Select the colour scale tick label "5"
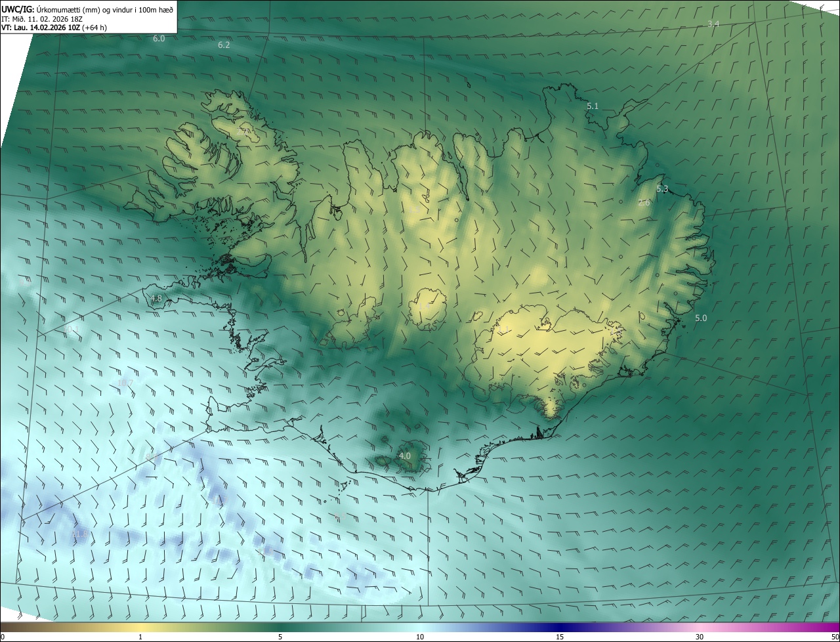Image resolution: width=840 pixels, height=642 pixels. [x=280, y=637]
